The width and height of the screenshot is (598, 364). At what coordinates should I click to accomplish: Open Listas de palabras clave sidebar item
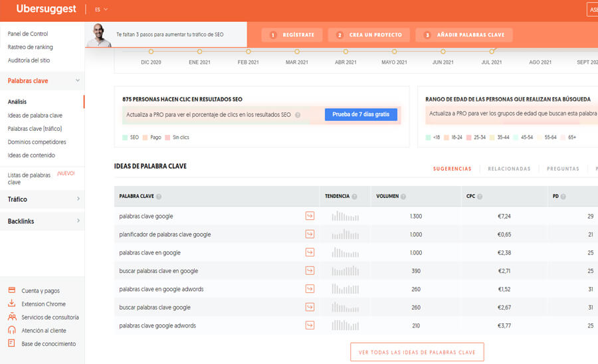pyautogui.click(x=29, y=179)
